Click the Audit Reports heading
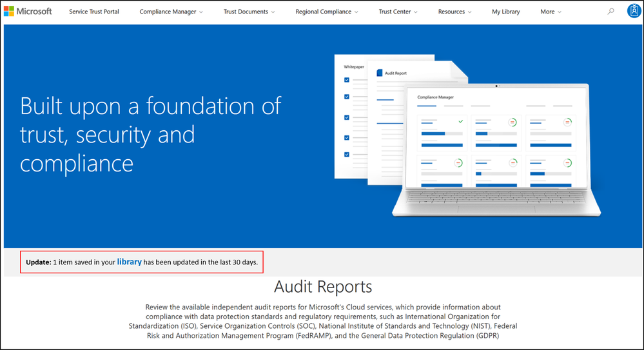 click(323, 286)
